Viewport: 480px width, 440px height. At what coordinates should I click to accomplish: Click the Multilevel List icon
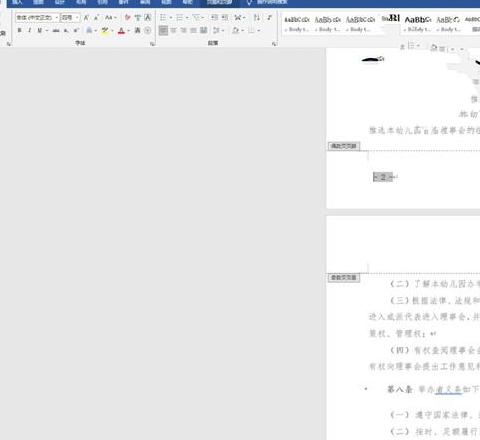(x=196, y=17)
